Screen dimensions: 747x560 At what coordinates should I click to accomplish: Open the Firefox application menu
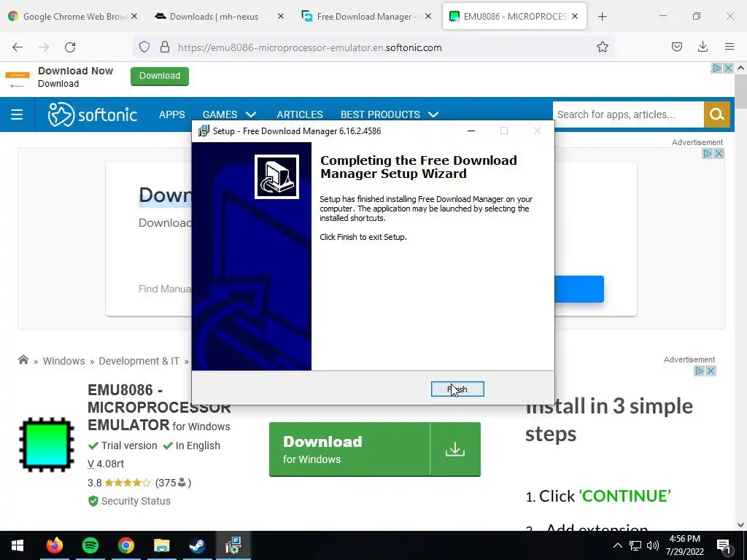[729, 47]
